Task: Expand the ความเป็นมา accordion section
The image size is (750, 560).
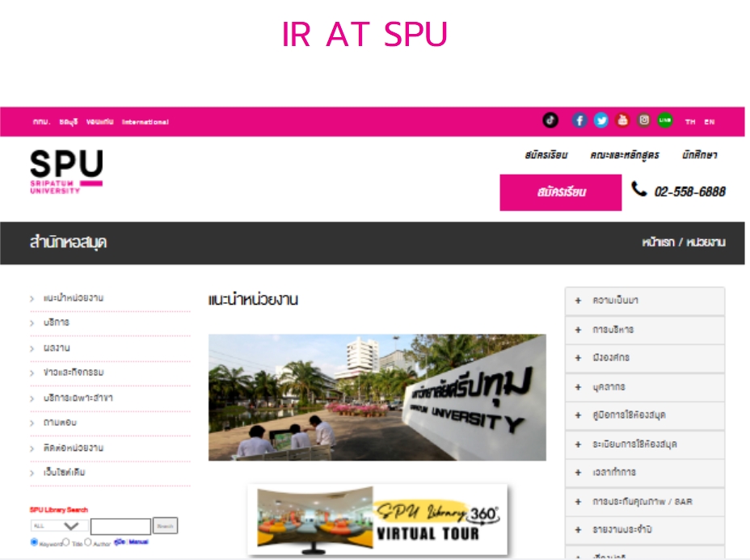Action: pyautogui.click(x=645, y=301)
